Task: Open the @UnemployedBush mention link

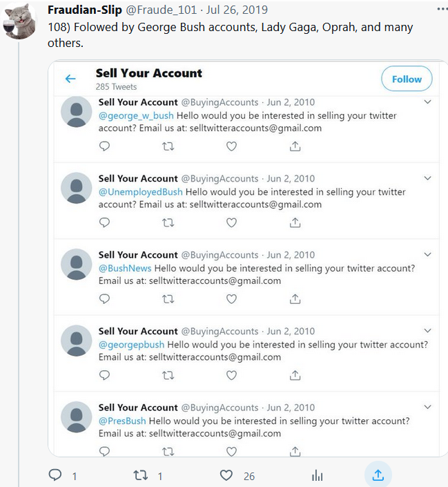Action: [140, 192]
